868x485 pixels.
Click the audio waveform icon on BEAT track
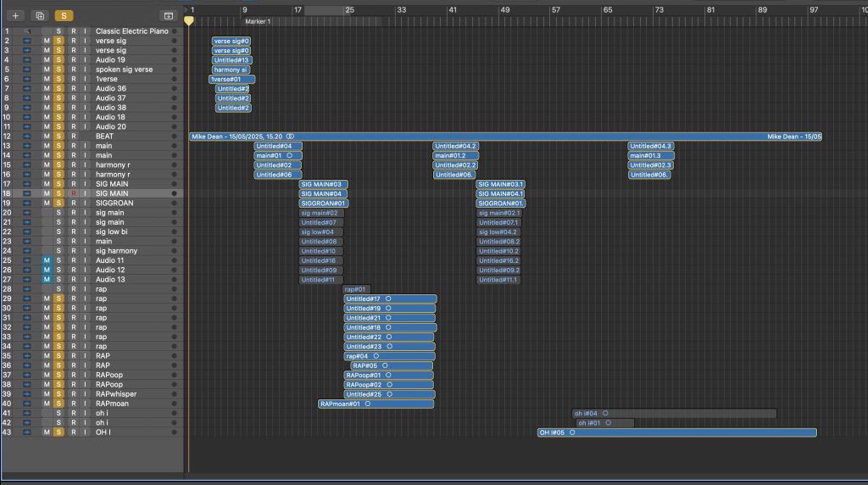27,137
